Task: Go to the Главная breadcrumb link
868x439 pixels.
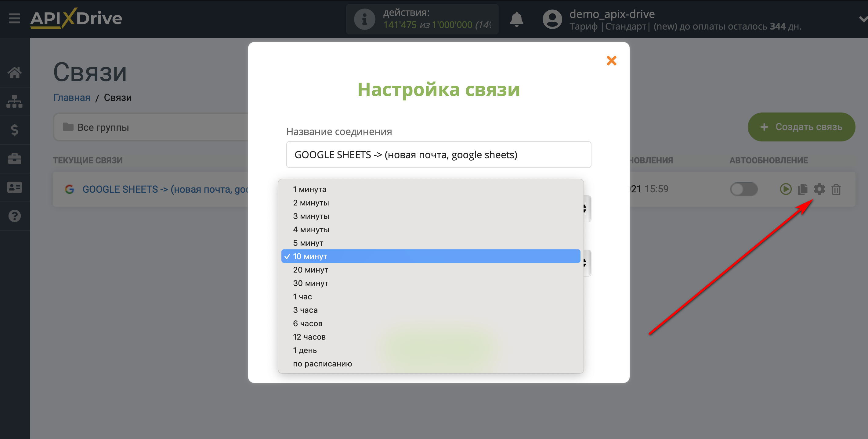Action: 72,98
